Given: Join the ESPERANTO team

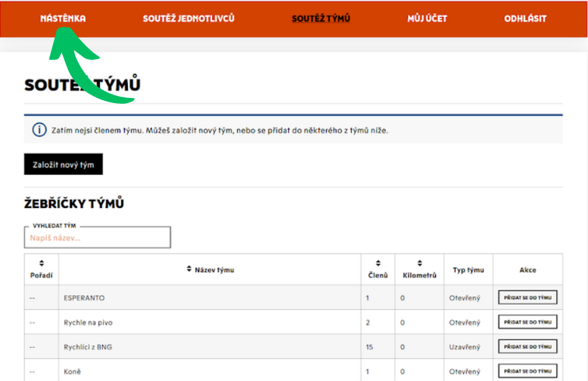Looking at the screenshot, I should [x=527, y=298].
